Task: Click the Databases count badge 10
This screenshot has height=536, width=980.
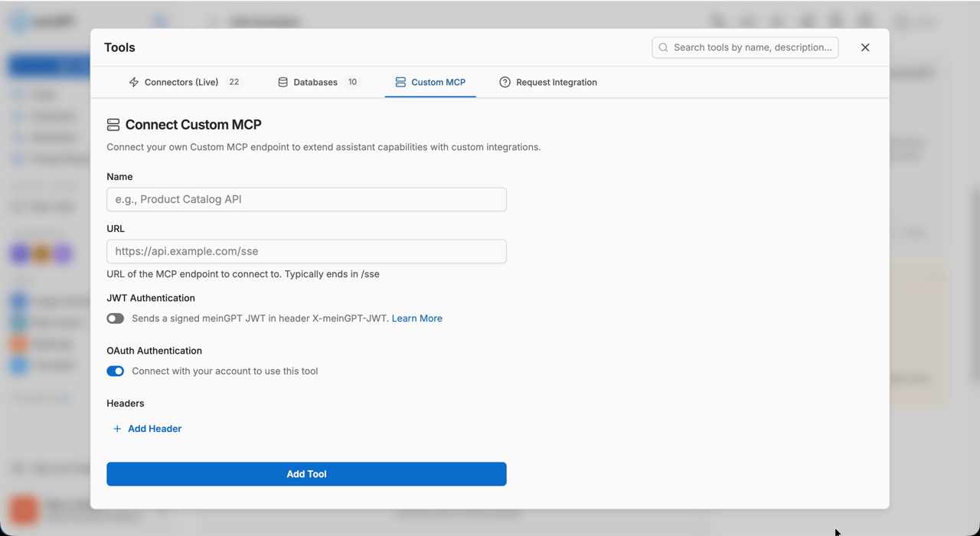Action: point(352,82)
